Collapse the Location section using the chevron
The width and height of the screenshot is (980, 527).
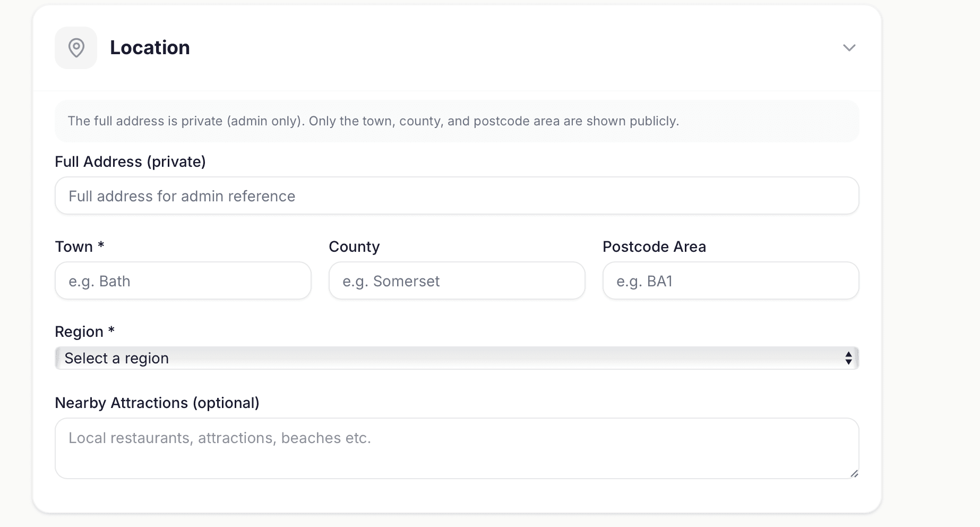(849, 48)
